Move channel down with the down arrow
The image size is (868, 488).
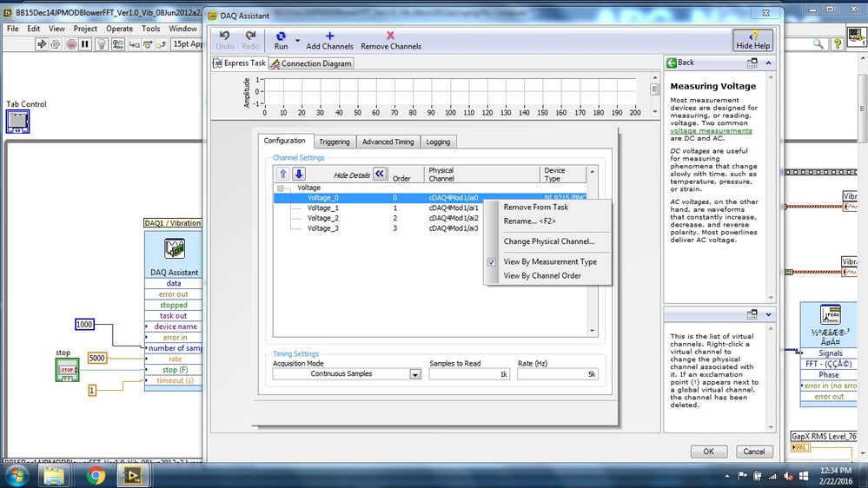point(298,175)
